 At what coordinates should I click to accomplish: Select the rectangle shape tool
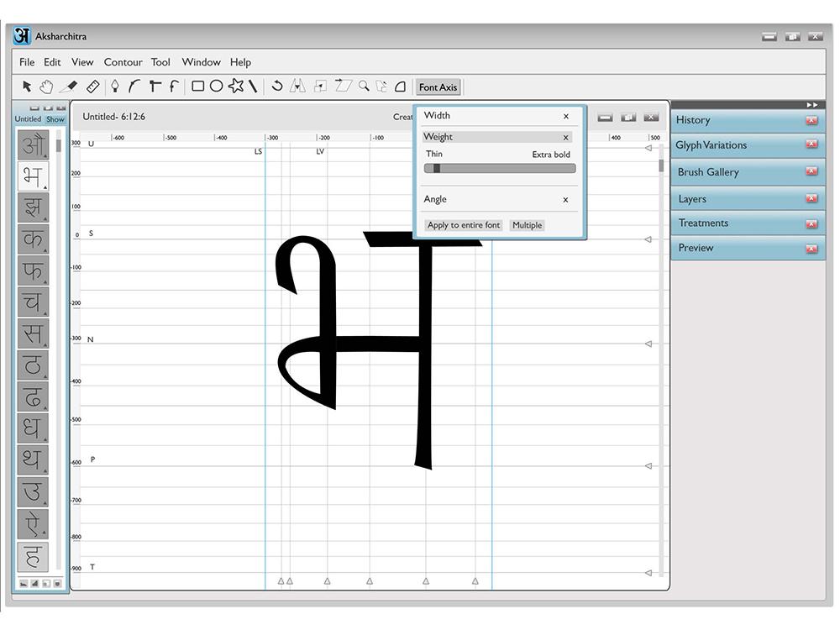[x=197, y=87]
